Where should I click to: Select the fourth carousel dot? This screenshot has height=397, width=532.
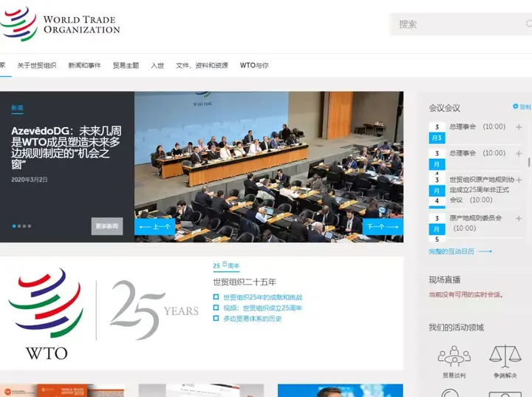coord(30,225)
